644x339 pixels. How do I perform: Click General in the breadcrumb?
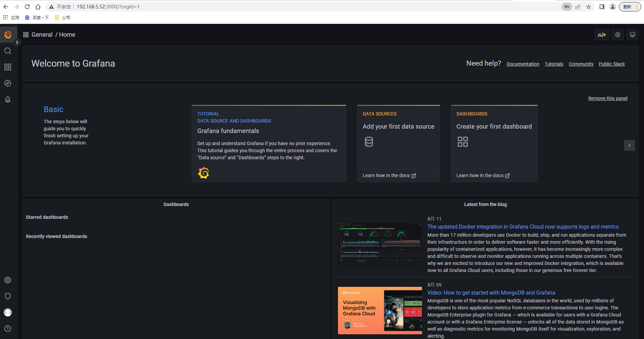pyautogui.click(x=42, y=35)
